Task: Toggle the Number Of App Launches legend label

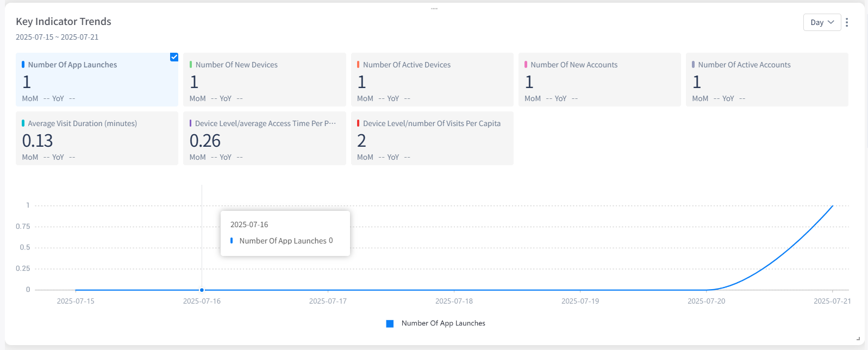Action: point(443,323)
